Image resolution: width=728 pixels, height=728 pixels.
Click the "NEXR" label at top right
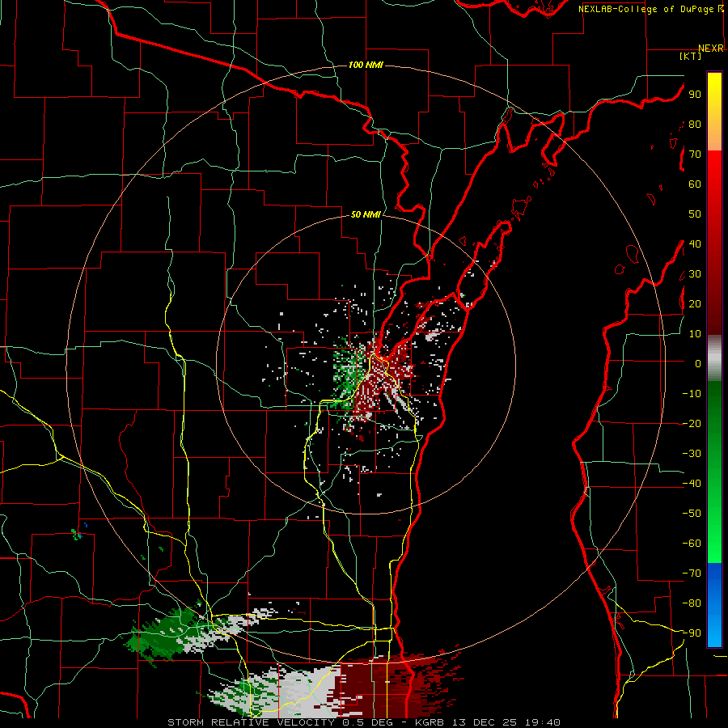(x=711, y=49)
